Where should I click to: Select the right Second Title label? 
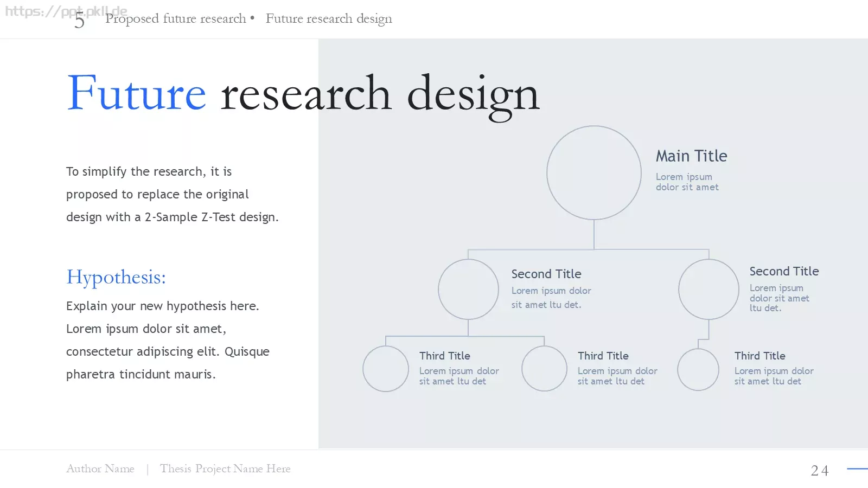click(784, 271)
